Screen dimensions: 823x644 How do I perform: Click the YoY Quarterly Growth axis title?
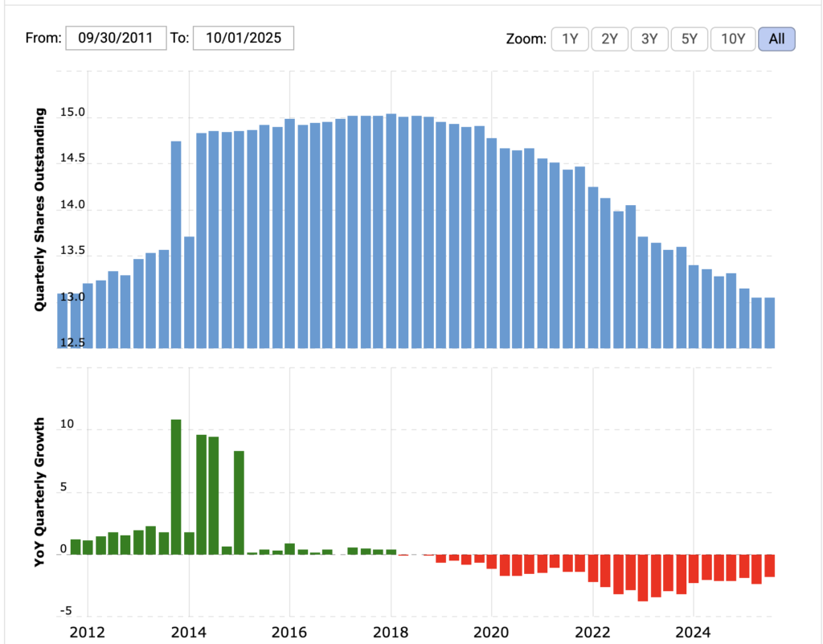coord(39,492)
